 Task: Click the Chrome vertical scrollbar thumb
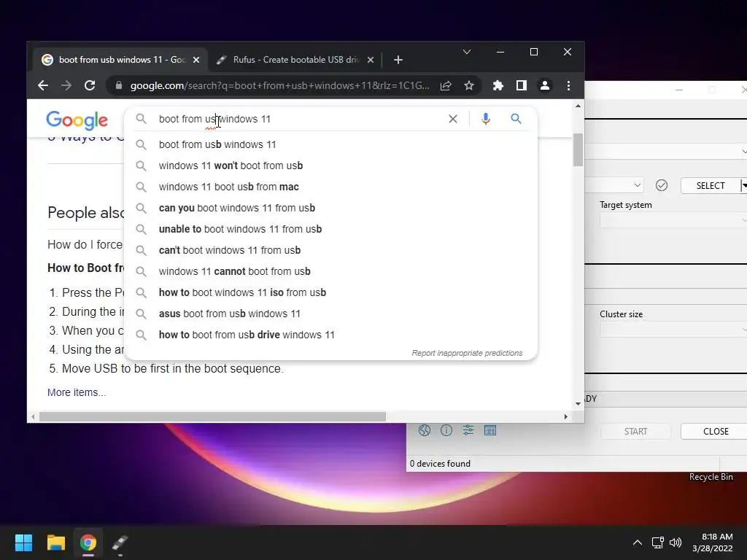click(578, 150)
